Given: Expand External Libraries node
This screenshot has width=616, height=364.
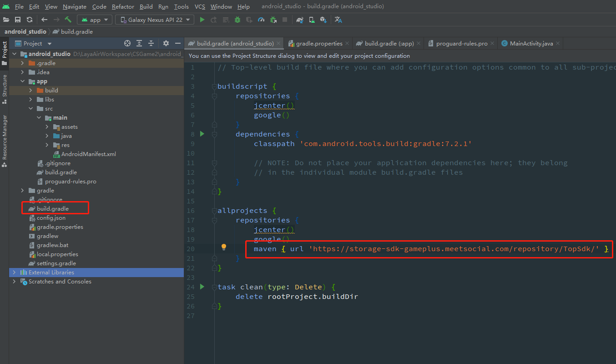Looking at the screenshot, I should 14,272.
